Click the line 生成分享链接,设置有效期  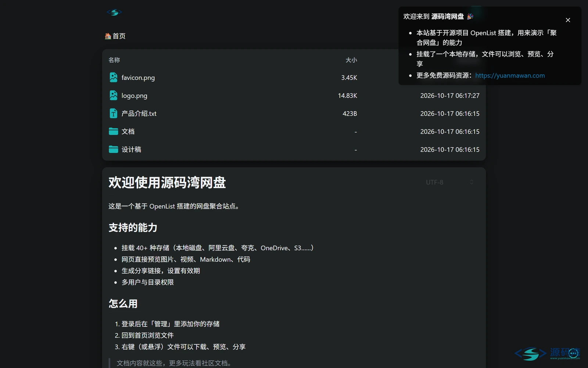pos(161,271)
